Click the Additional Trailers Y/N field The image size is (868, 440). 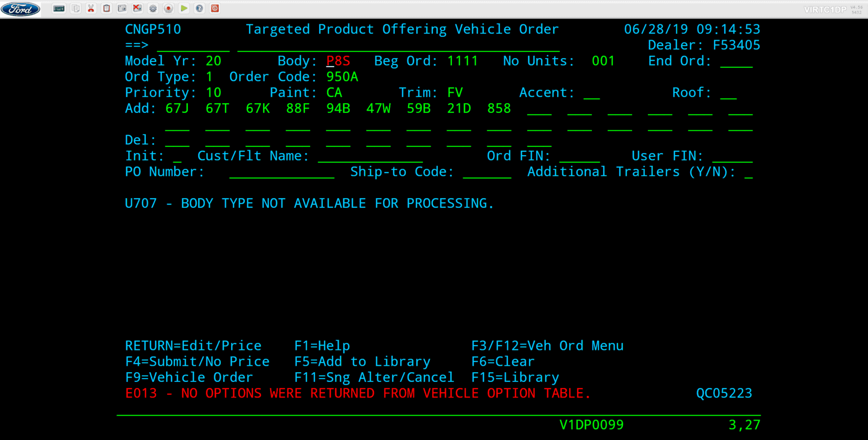click(x=749, y=172)
